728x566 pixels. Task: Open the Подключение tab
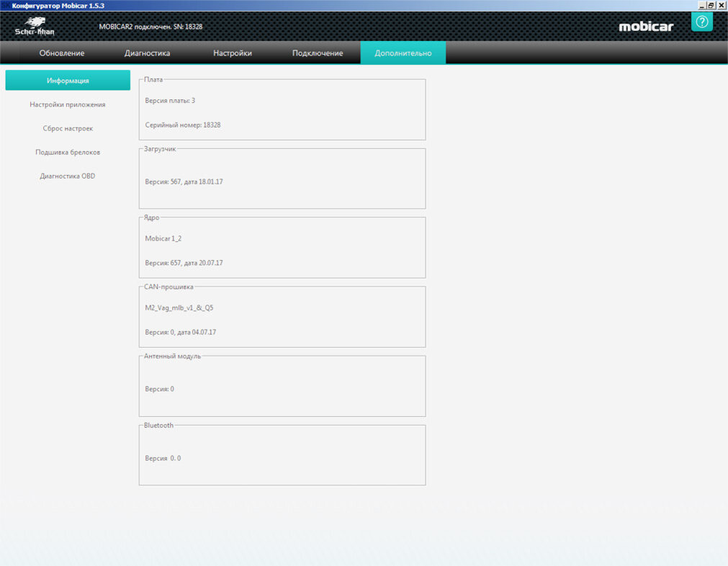[x=318, y=53]
